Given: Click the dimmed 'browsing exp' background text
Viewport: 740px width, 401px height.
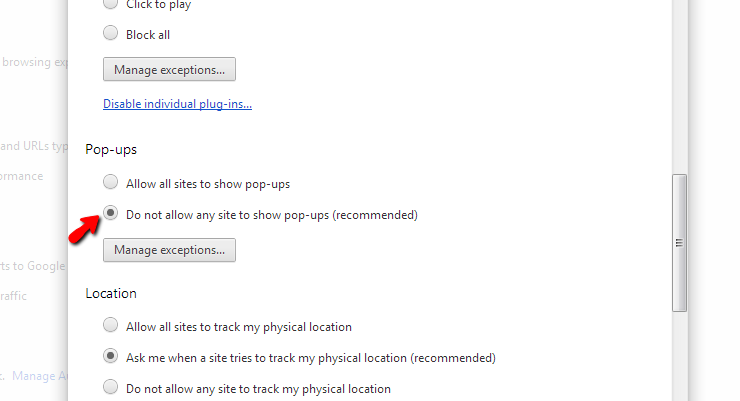Looking at the screenshot, I should tap(35, 62).
